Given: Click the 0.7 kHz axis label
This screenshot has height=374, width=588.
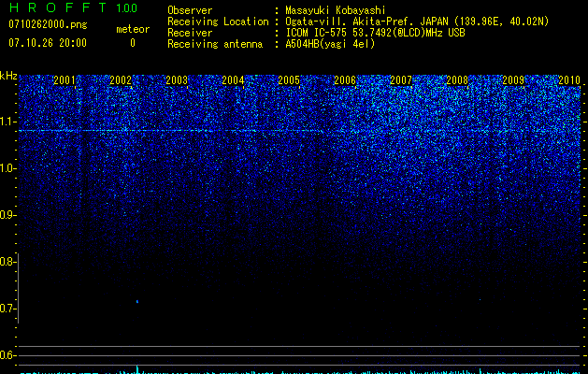Looking at the screenshot, I should pos(7,309).
